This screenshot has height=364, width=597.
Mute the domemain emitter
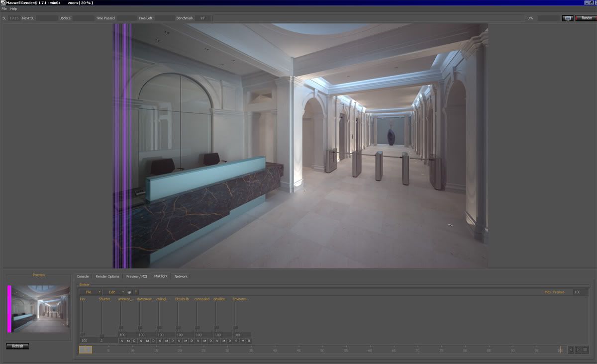click(147, 341)
